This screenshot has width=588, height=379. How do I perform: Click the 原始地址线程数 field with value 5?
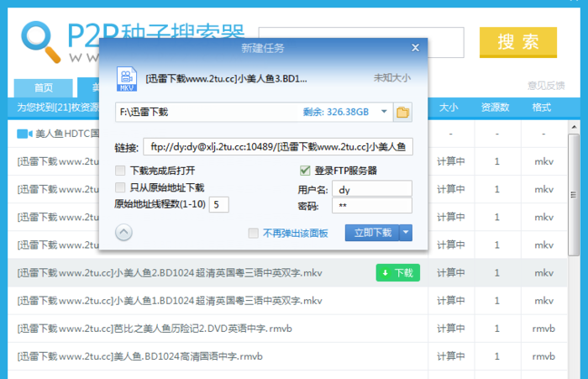219,204
